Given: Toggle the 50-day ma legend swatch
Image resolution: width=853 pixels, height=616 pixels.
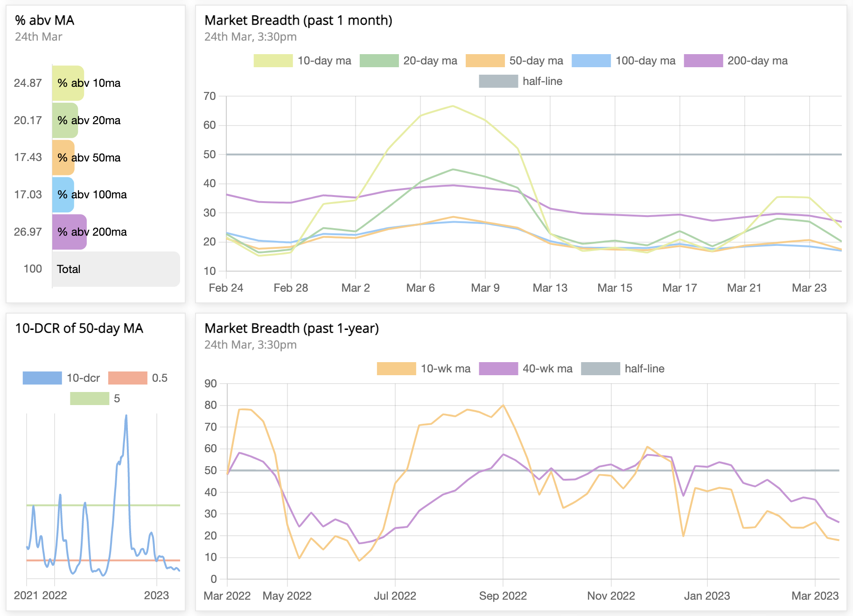Looking at the screenshot, I should tap(485, 61).
